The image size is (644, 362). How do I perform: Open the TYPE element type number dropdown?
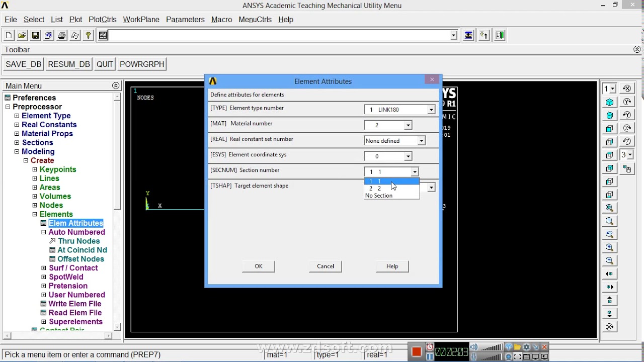click(431, 110)
